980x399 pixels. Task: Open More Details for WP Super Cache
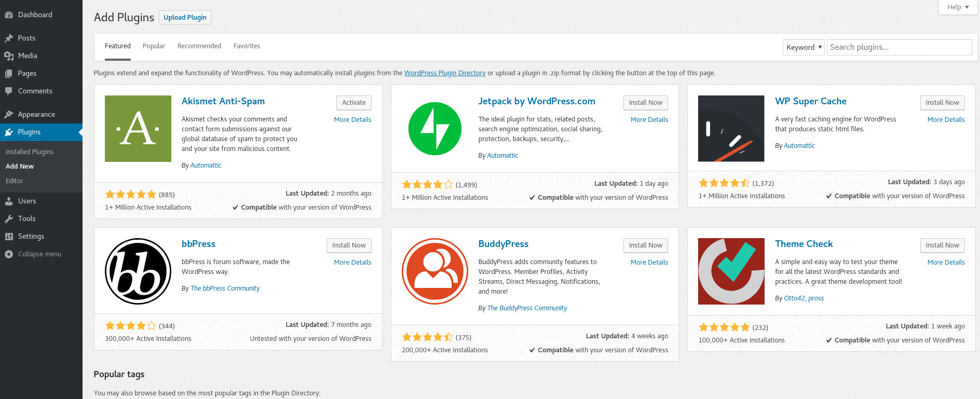point(946,120)
